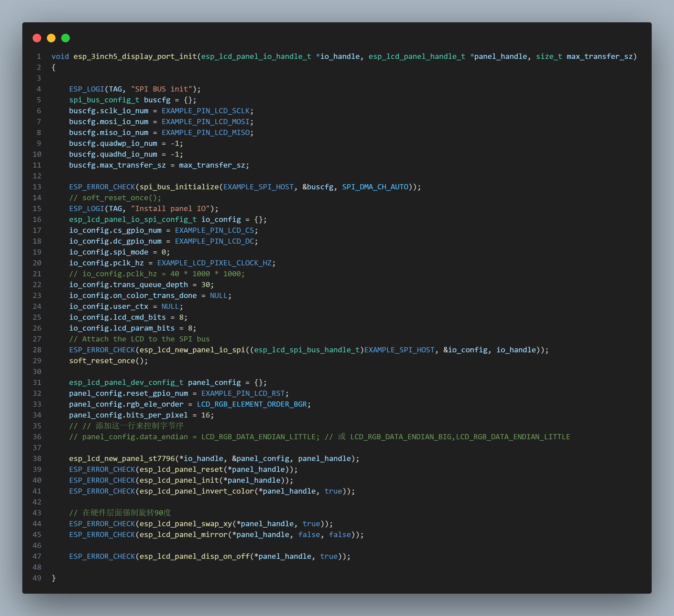The width and height of the screenshot is (674, 616).
Task: Click EXAMPLE_PIN_LCD_RST constant
Action: point(243,393)
